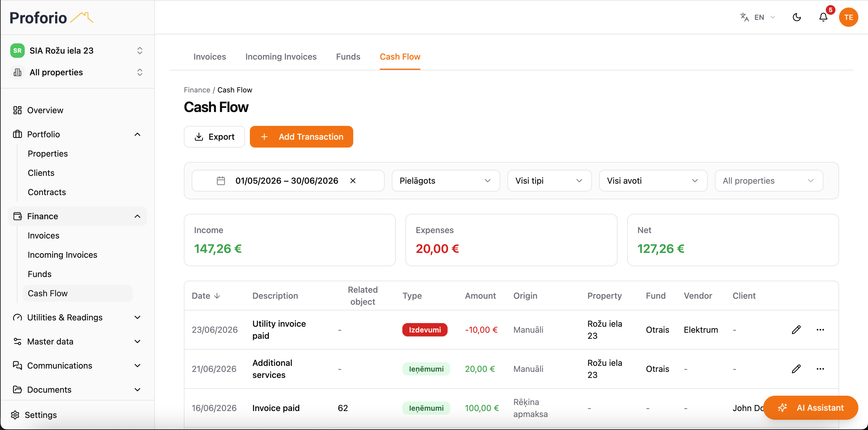Open the AI Assistant
868x430 pixels.
[810, 408]
